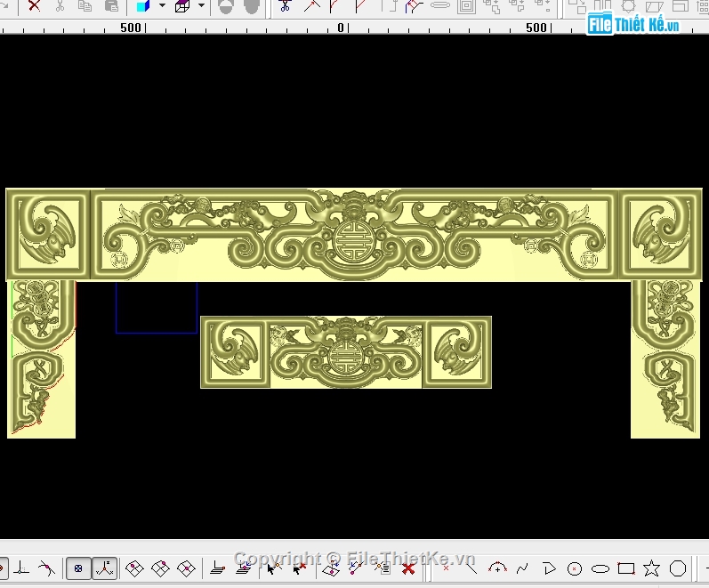
Task: Toggle the pressed square point snap button
Action: 78,568
